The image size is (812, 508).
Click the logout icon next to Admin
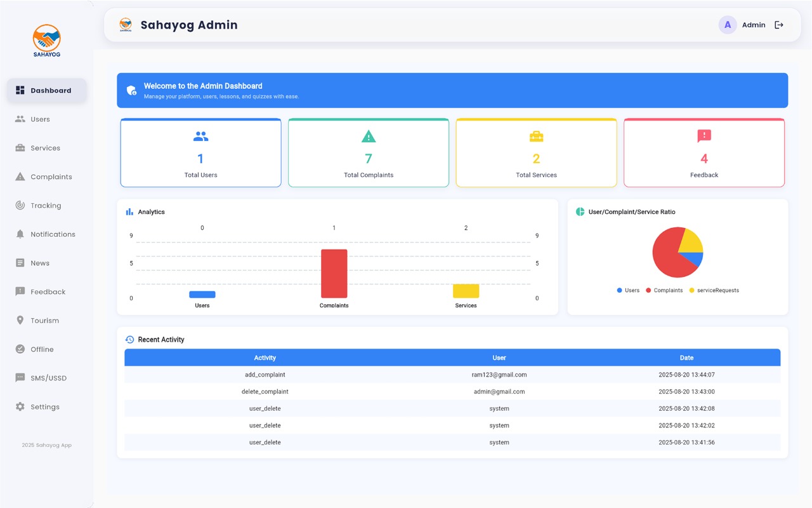(x=779, y=25)
